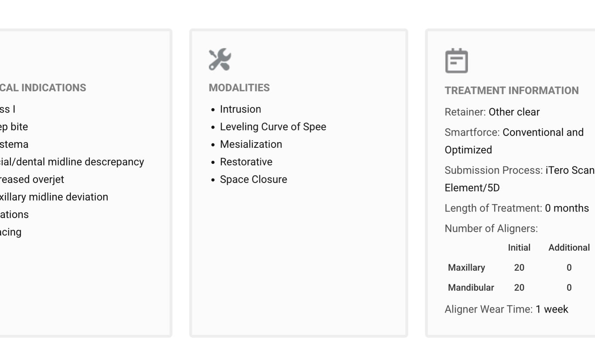Click Length of Treatment 0 months
595x364 pixels.
pyautogui.click(x=517, y=208)
